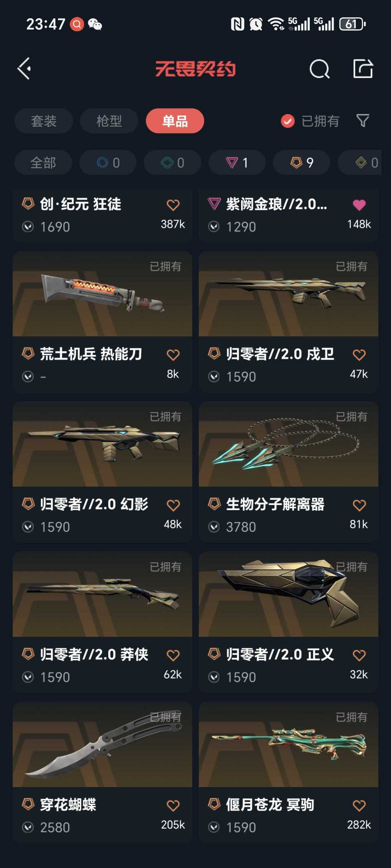This screenshot has height=868, width=391.
Task: Filter by the orange tier showing 9
Action: coord(302,163)
